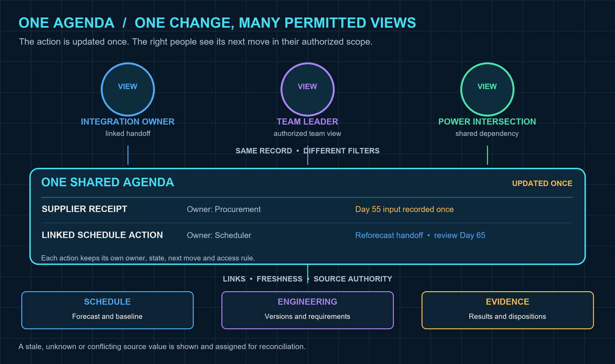Click the green Power Intersection VIEW circle
Screen dimensions: 615x364
click(487, 89)
